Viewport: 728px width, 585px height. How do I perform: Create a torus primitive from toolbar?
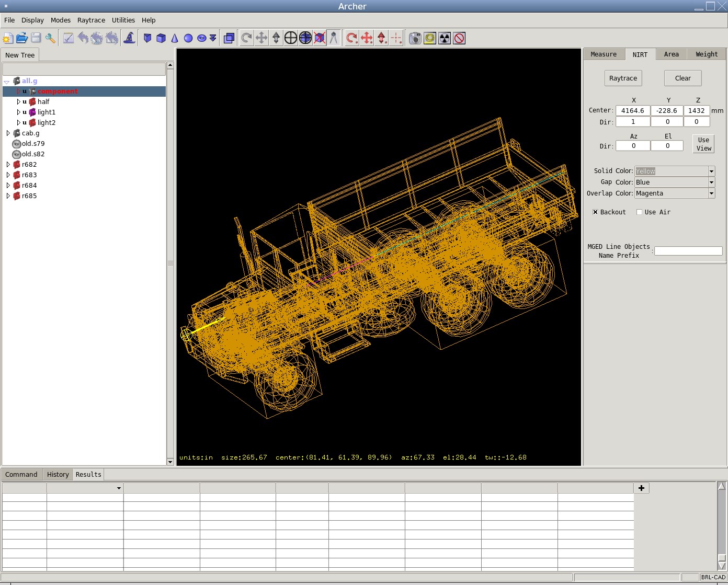(201, 38)
